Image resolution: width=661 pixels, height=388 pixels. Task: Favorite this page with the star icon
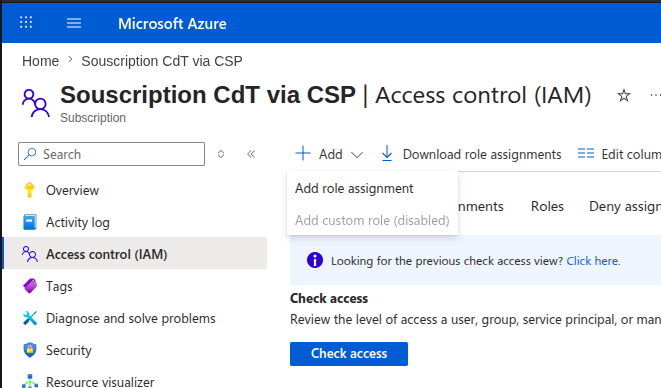(x=623, y=96)
